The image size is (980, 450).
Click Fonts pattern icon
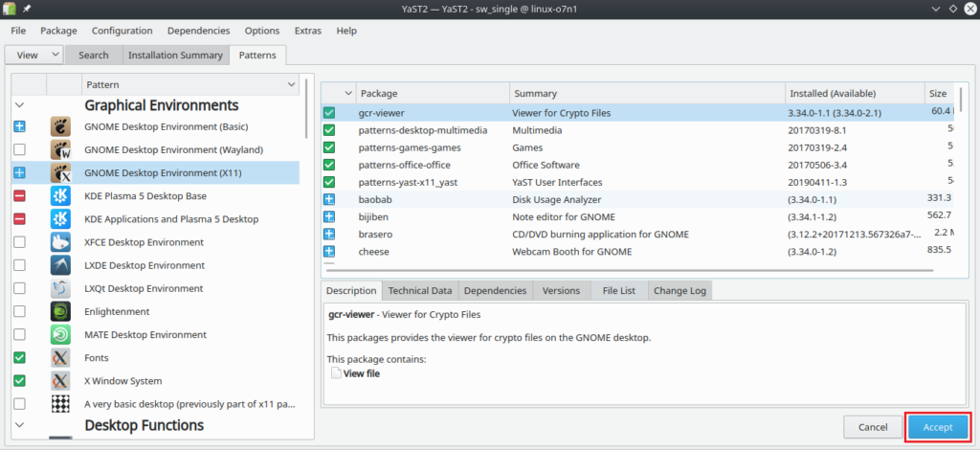(60, 358)
